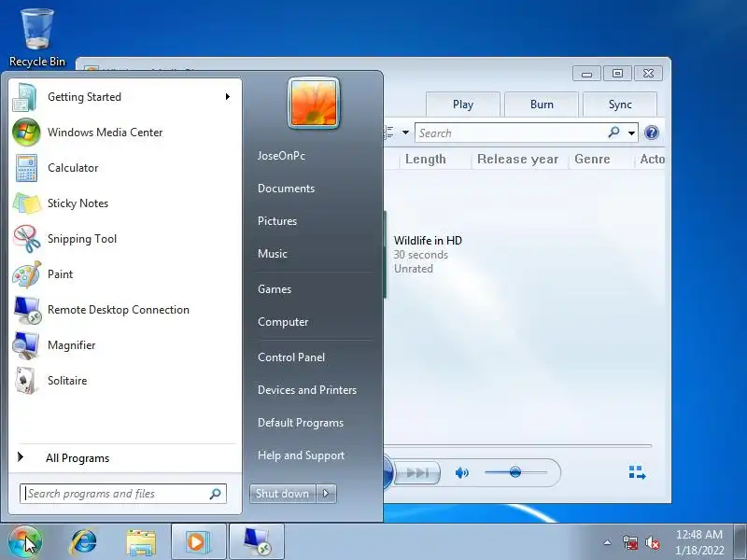Image resolution: width=747 pixels, height=560 pixels.
Task: Open Pictures library
Action: [277, 221]
